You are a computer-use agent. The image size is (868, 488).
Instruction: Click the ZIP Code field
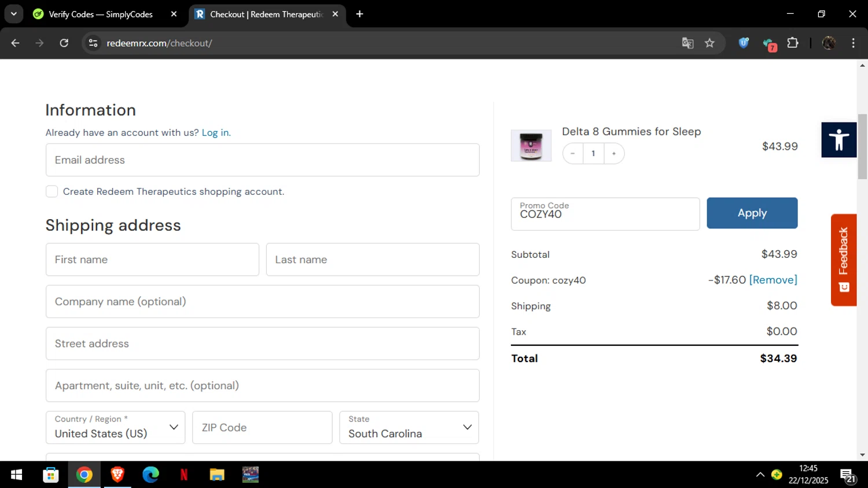(x=262, y=428)
